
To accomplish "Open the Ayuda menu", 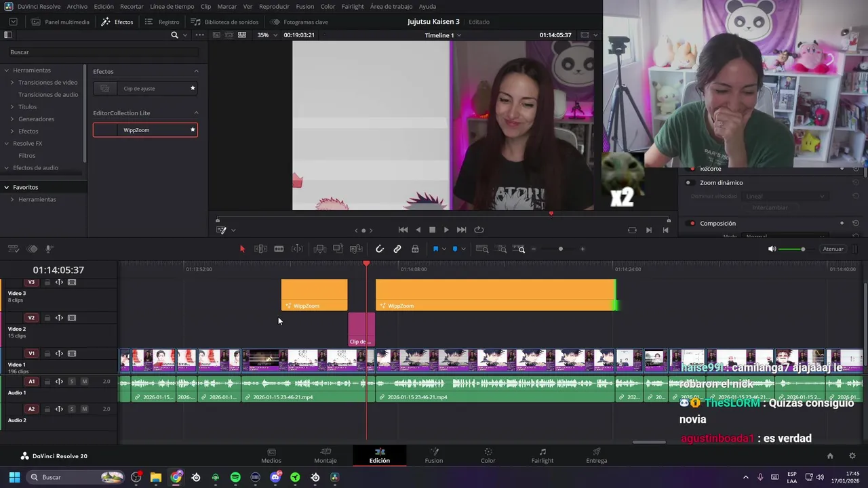I will coord(428,6).
